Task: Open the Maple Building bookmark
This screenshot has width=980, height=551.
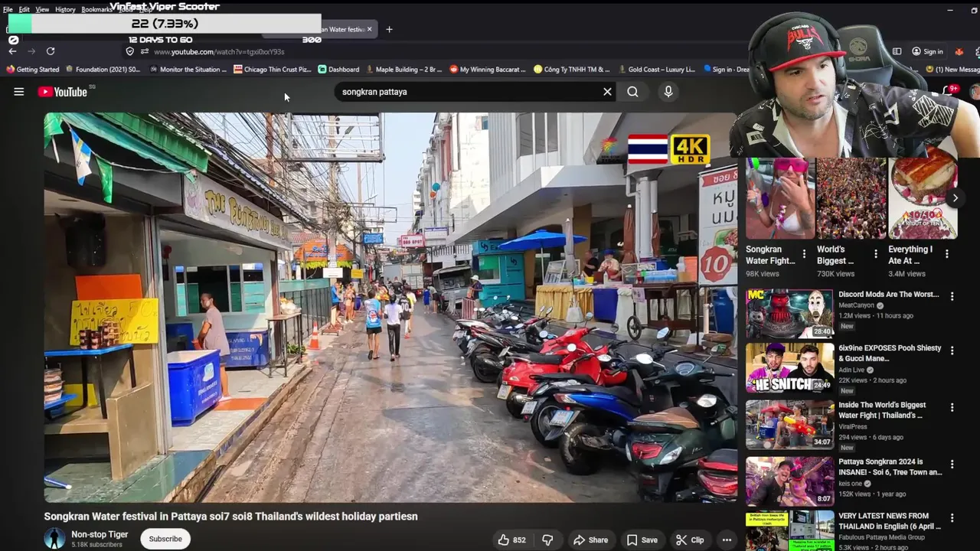Action: [x=403, y=70]
